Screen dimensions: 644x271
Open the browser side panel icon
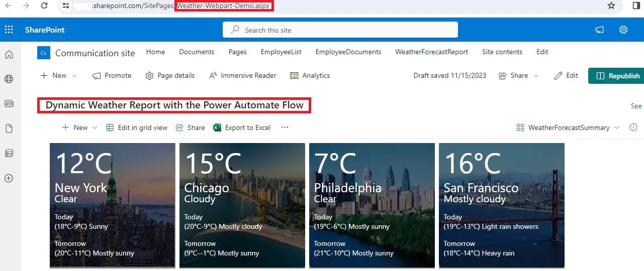pos(636,6)
